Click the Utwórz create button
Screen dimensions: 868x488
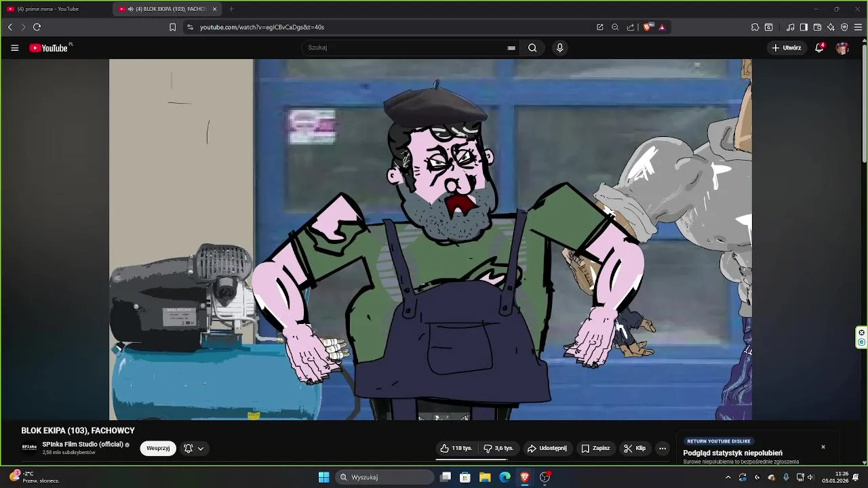(x=787, y=48)
